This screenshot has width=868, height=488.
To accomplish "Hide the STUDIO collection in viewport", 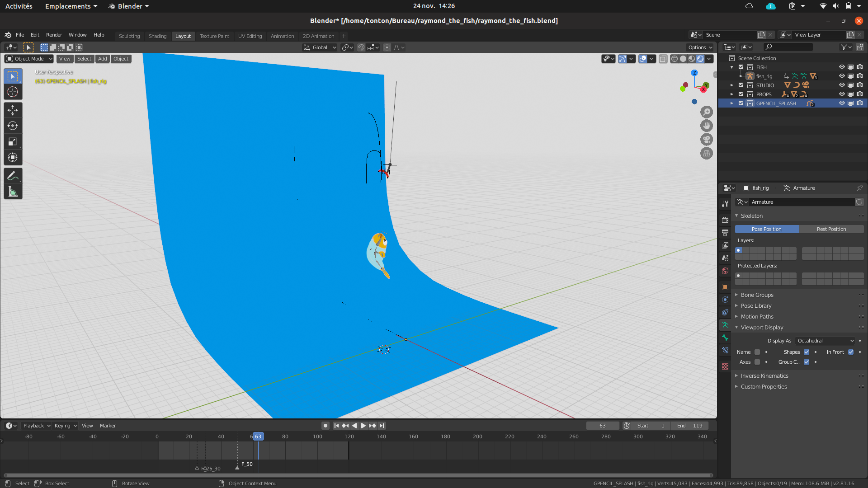I will click(x=842, y=85).
